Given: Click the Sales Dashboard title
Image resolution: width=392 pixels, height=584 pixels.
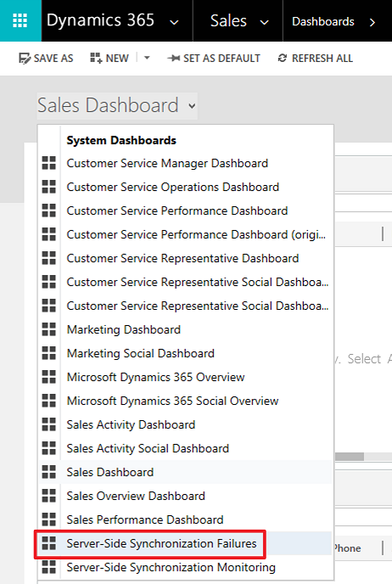Looking at the screenshot, I should [108, 105].
